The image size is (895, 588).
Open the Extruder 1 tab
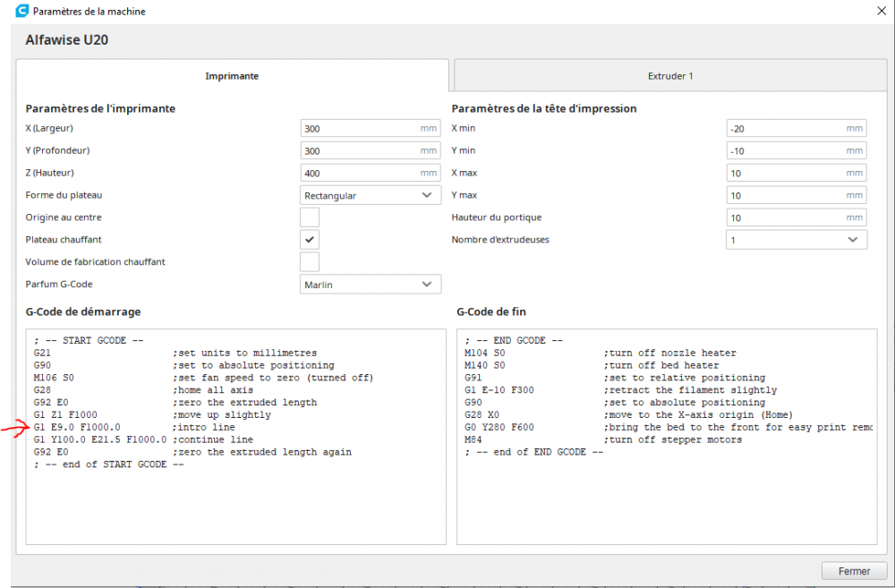pyautogui.click(x=670, y=76)
